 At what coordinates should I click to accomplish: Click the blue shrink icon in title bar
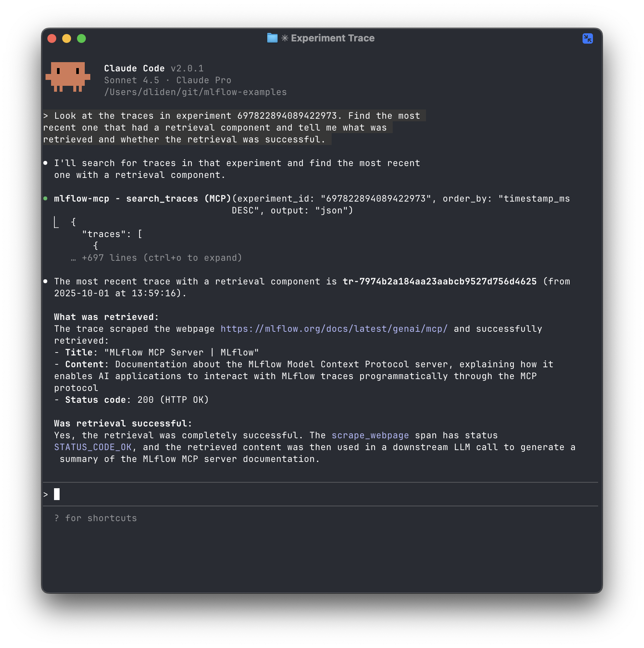click(x=587, y=38)
